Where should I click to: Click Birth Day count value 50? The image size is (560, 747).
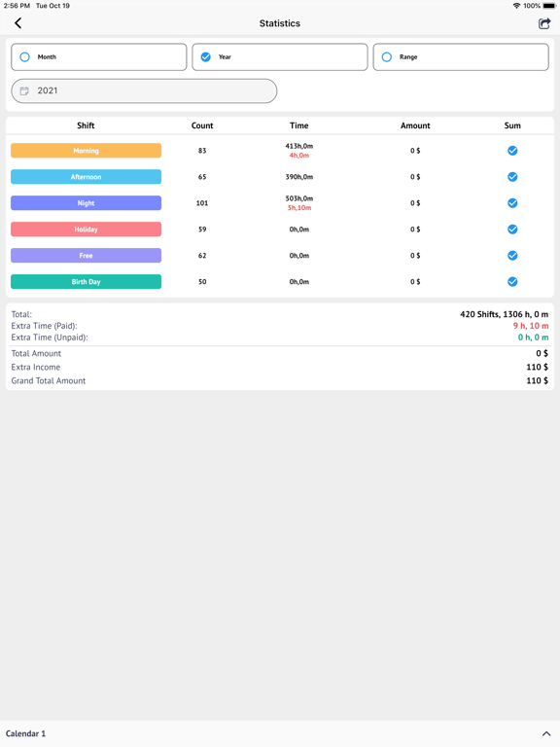pos(202,281)
